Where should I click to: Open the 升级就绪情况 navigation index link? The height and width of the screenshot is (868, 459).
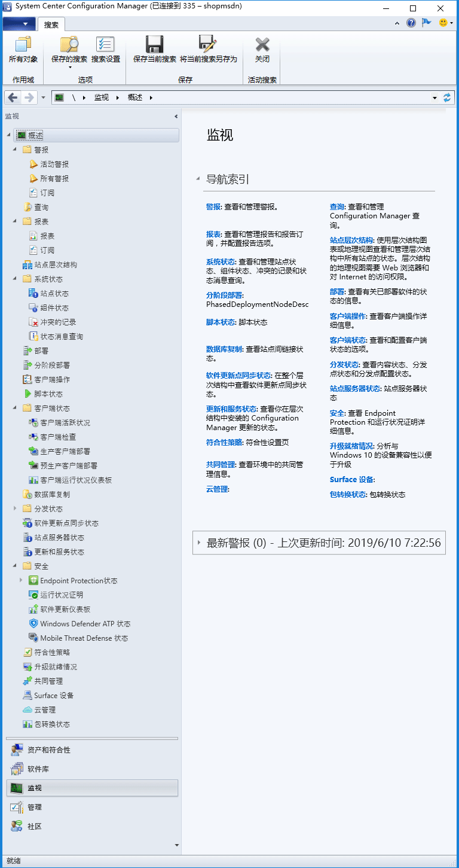click(351, 446)
